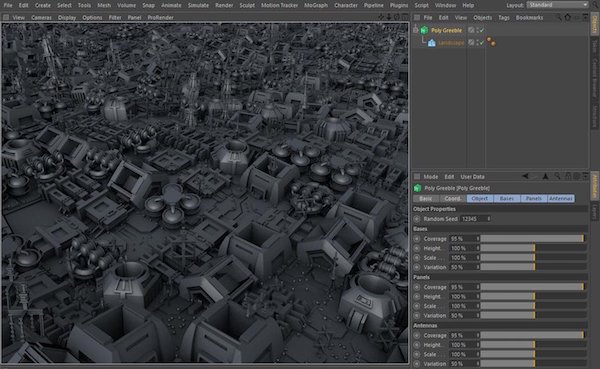Go up one level in the Attribute Manager
The image size is (600, 369).
(x=546, y=176)
